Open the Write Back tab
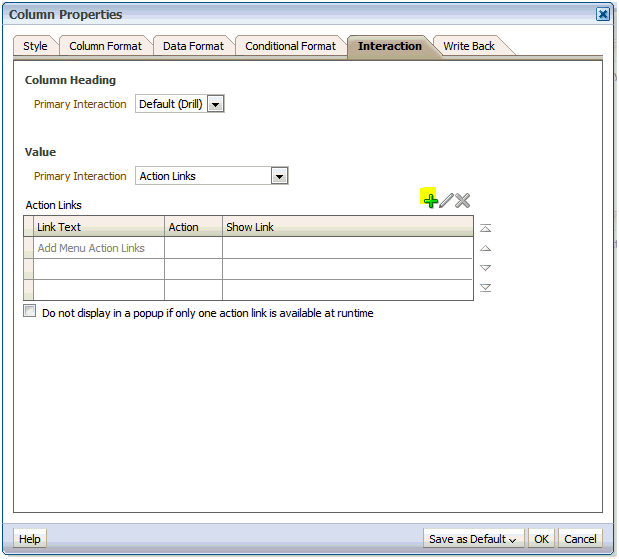619x559 pixels. (x=469, y=46)
